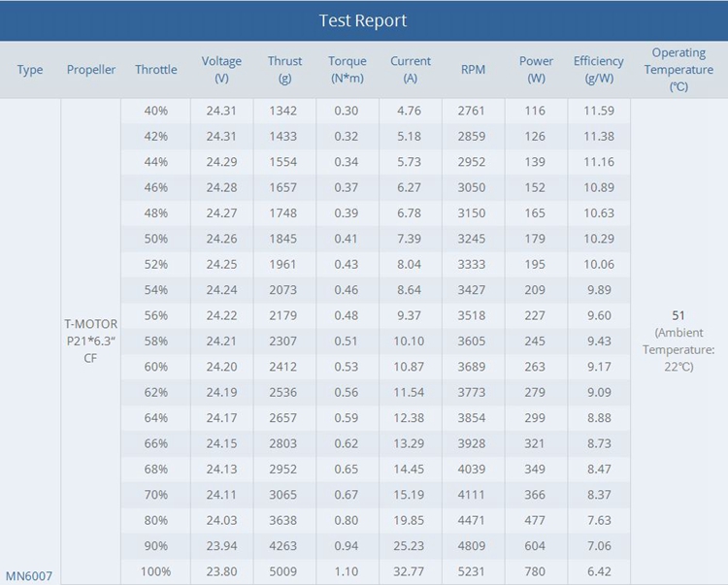
Task: Click the Efficiency (g/W) column header
Action: click(598, 70)
